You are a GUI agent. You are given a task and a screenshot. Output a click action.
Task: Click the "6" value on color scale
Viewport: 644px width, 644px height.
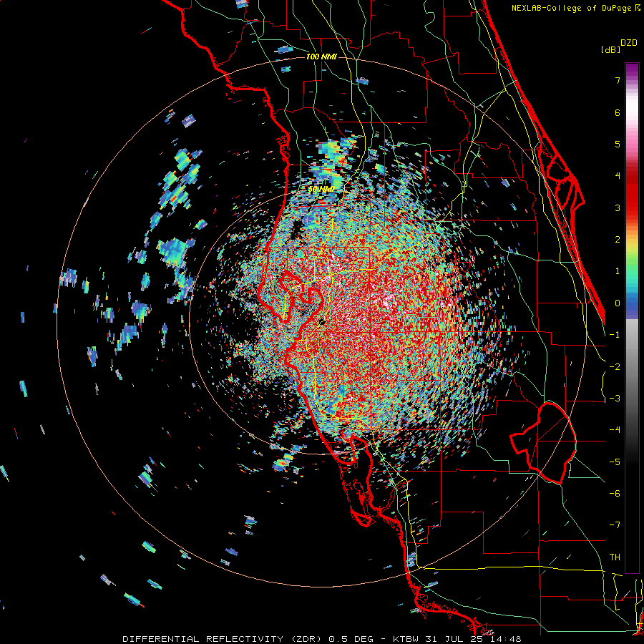click(x=618, y=112)
